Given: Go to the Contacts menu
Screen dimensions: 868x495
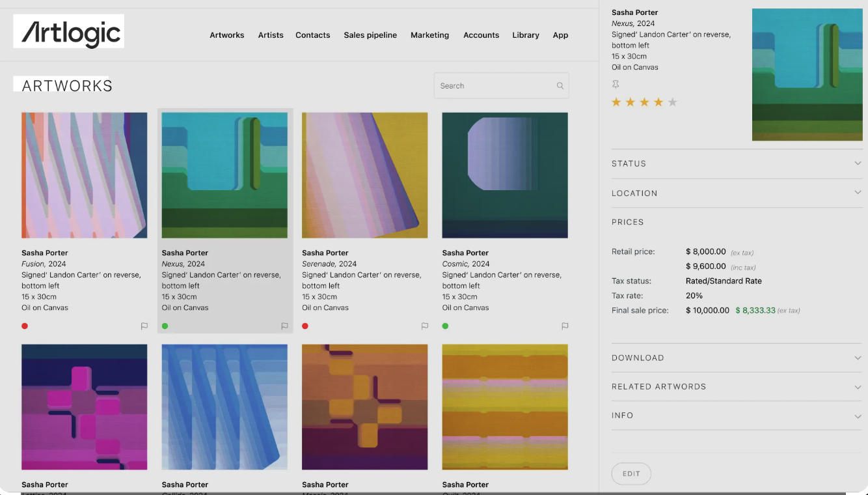Looking at the screenshot, I should coord(313,35).
